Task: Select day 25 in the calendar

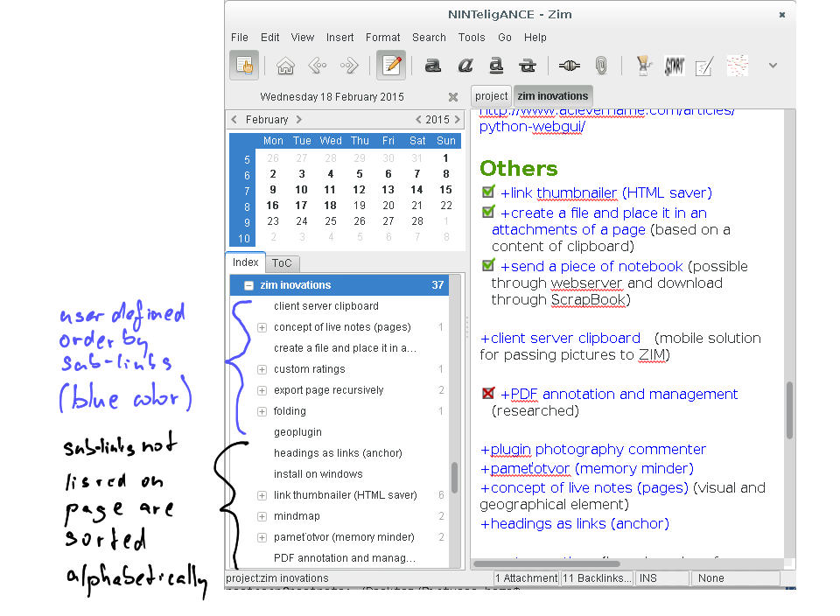Action: [x=331, y=221]
